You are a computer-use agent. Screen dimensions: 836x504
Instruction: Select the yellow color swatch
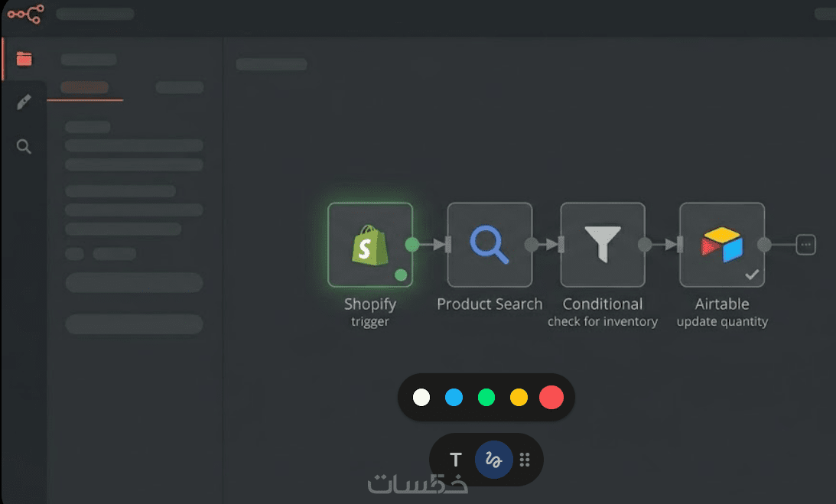point(519,398)
